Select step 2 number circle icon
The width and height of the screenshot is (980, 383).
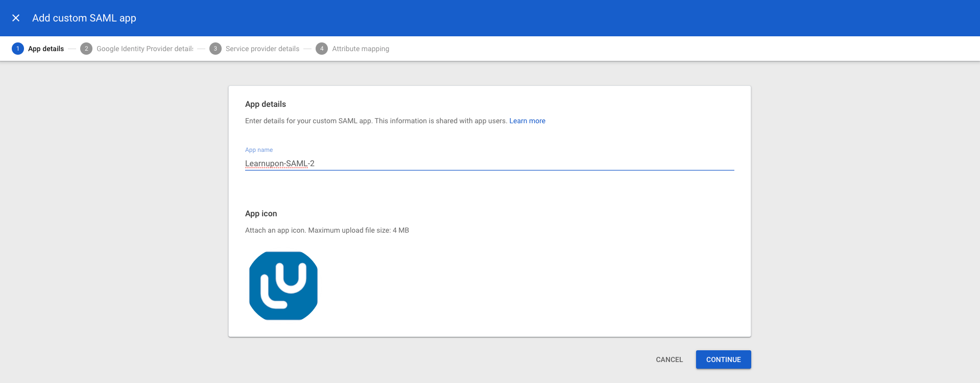coord(86,49)
